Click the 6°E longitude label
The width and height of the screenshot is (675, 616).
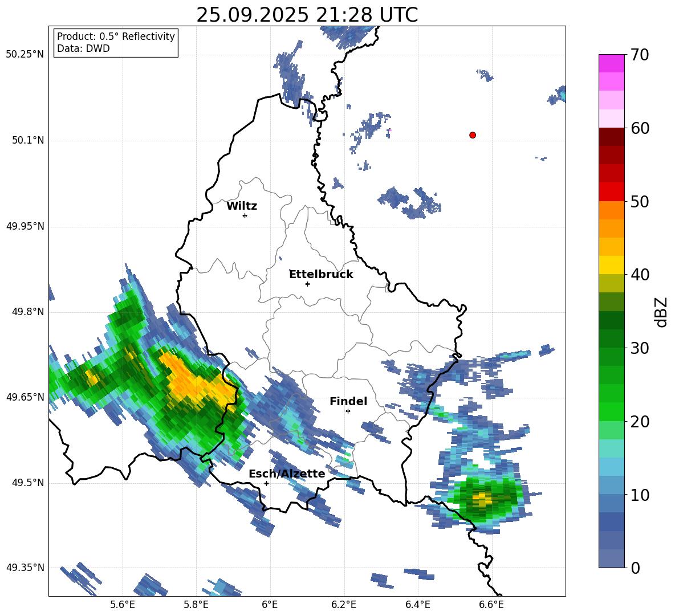[x=270, y=605]
